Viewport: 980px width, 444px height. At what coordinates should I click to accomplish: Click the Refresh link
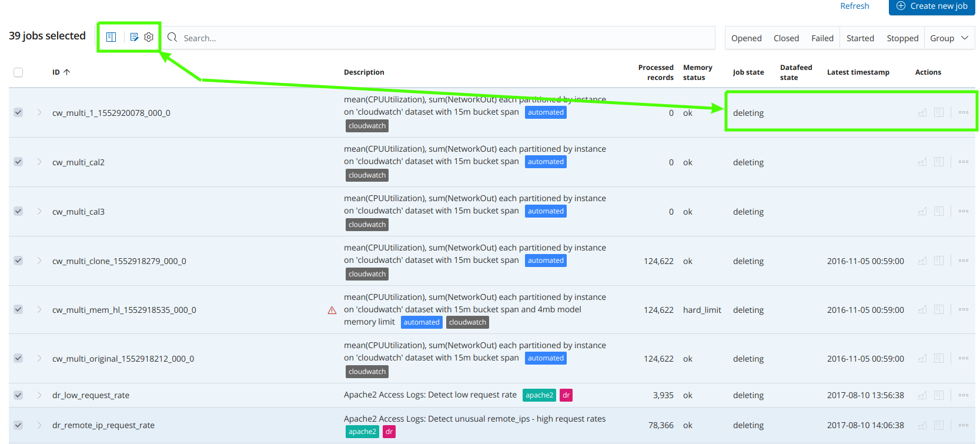[854, 6]
